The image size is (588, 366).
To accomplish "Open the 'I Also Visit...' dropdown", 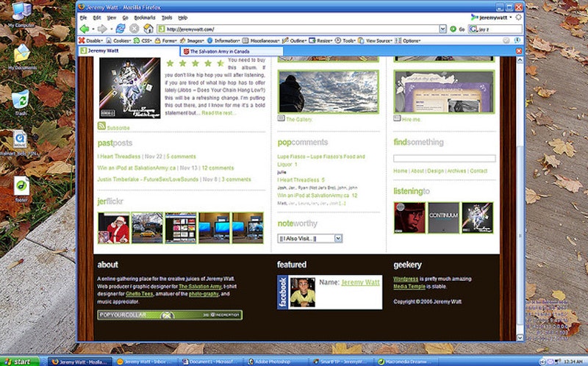I will 309,239.
